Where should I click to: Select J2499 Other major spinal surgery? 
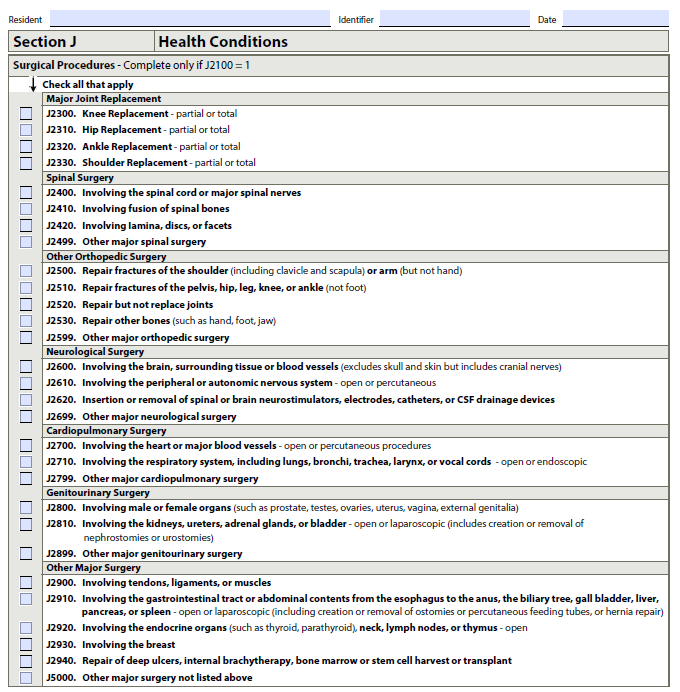26,242
